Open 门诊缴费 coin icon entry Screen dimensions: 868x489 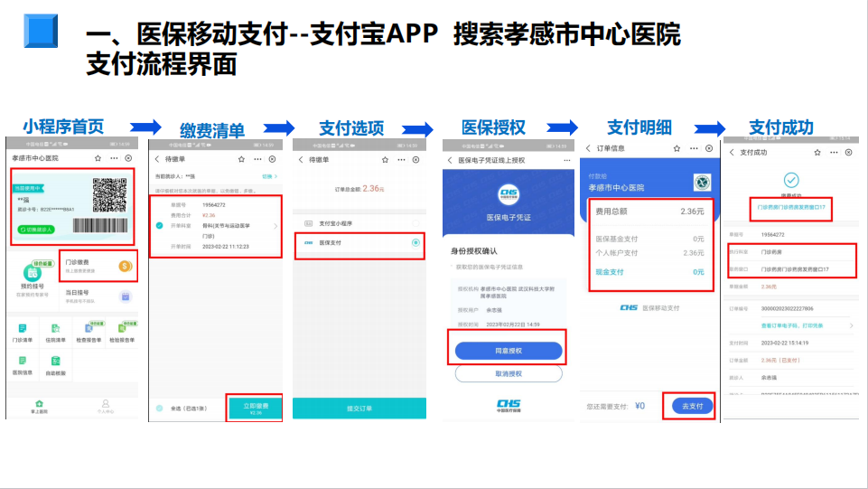click(126, 267)
